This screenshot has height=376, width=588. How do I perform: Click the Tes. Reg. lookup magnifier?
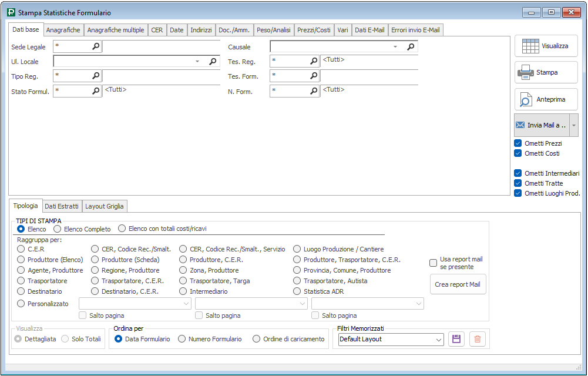(x=314, y=61)
